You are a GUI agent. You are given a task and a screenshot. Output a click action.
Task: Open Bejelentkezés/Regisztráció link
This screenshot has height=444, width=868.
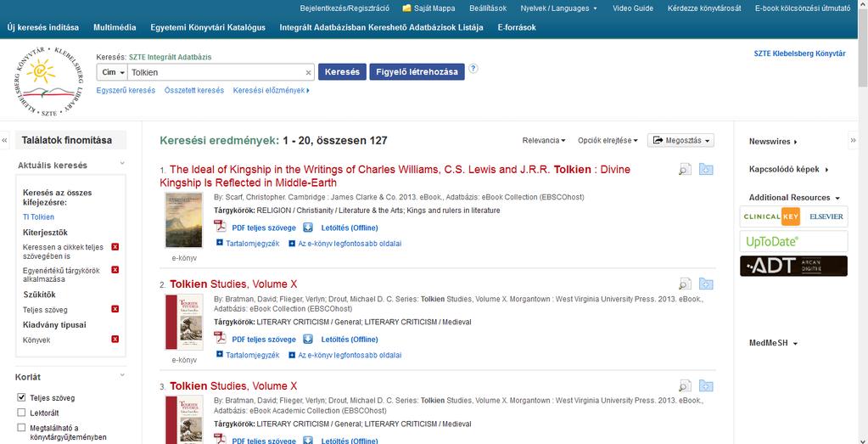coord(344,8)
